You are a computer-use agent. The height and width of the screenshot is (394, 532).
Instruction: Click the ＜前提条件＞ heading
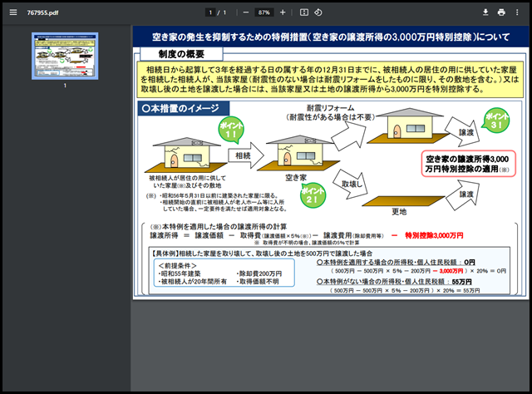point(177,265)
